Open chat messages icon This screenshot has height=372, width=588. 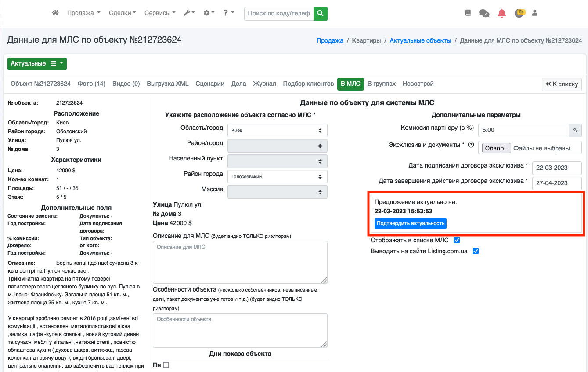coord(484,13)
